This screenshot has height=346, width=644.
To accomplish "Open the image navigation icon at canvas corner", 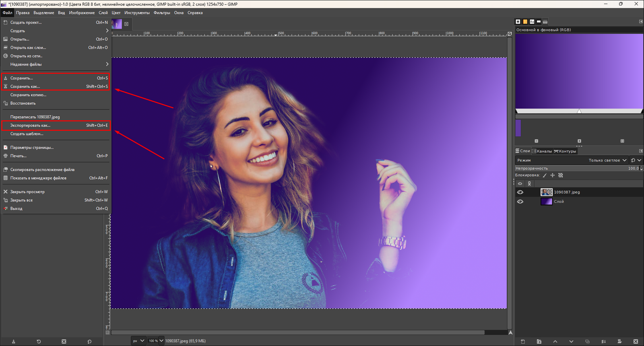I will click(x=510, y=333).
